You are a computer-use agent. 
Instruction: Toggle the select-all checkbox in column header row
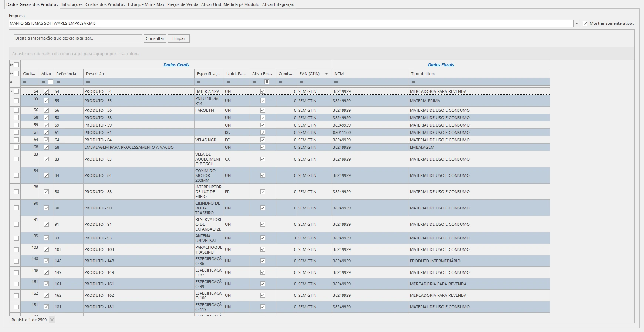coord(16,74)
